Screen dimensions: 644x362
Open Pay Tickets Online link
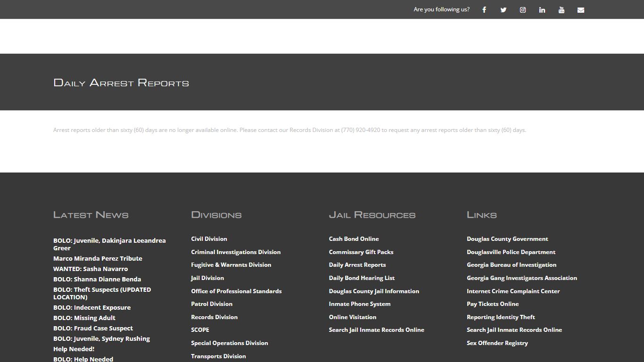click(493, 304)
